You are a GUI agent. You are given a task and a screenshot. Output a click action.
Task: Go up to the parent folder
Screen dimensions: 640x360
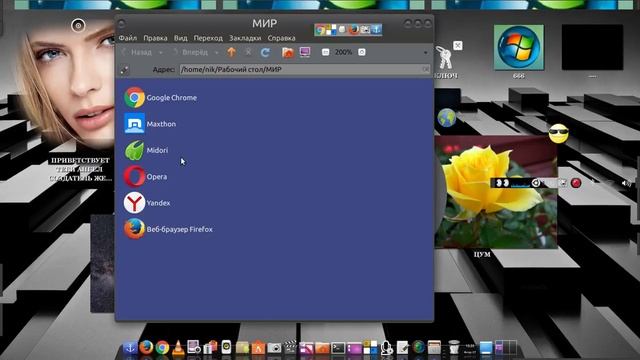tap(231, 52)
